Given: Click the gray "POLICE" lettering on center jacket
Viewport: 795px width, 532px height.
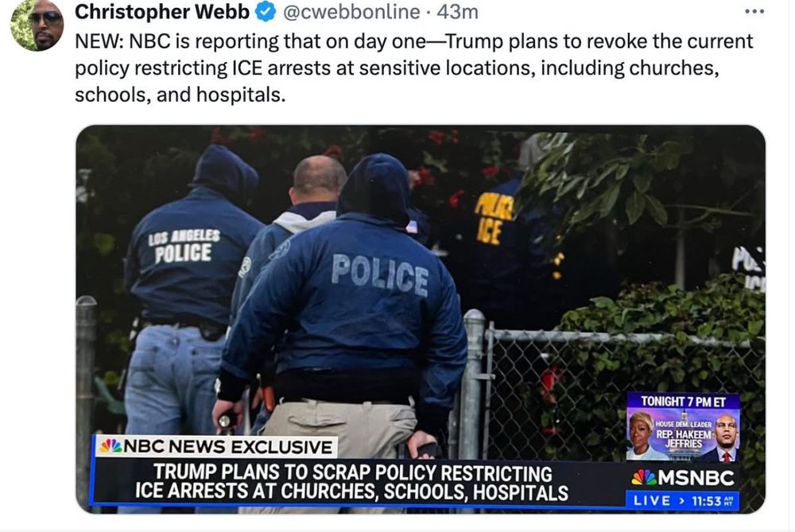Looking at the screenshot, I should pyautogui.click(x=380, y=275).
